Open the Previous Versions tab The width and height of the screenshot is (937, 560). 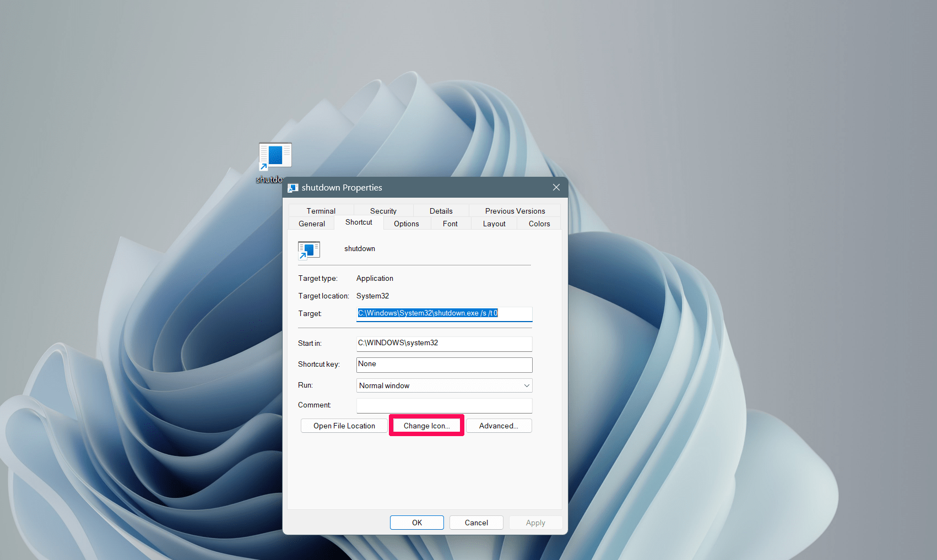[515, 211]
